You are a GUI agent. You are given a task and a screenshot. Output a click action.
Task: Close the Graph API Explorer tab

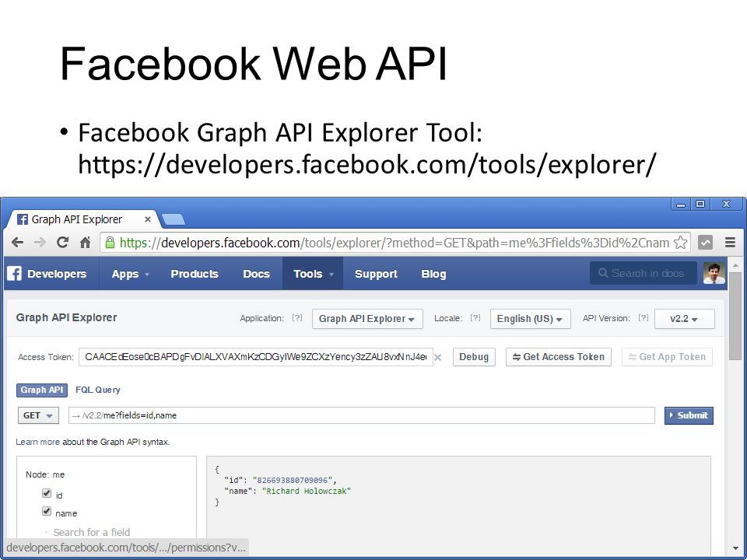click(148, 219)
